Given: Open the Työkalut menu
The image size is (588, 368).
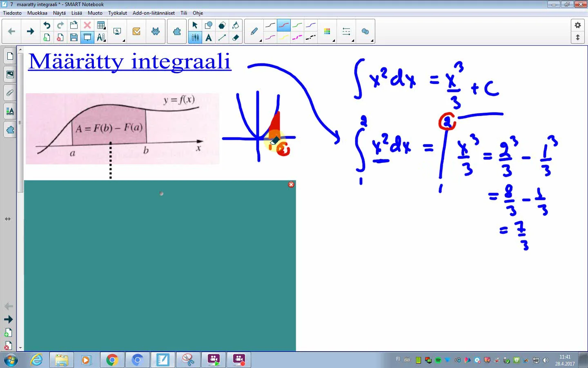Looking at the screenshot, I should tap(118, 13).
